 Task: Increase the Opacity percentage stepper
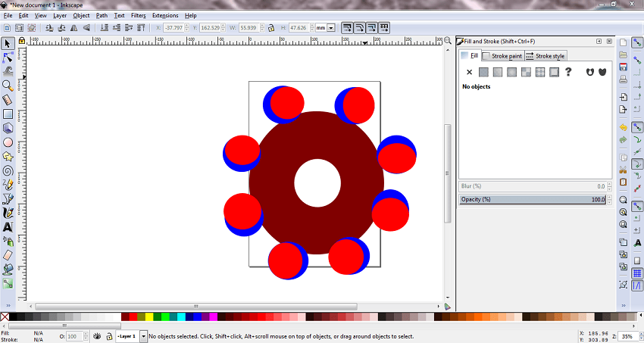coord(609,198)
